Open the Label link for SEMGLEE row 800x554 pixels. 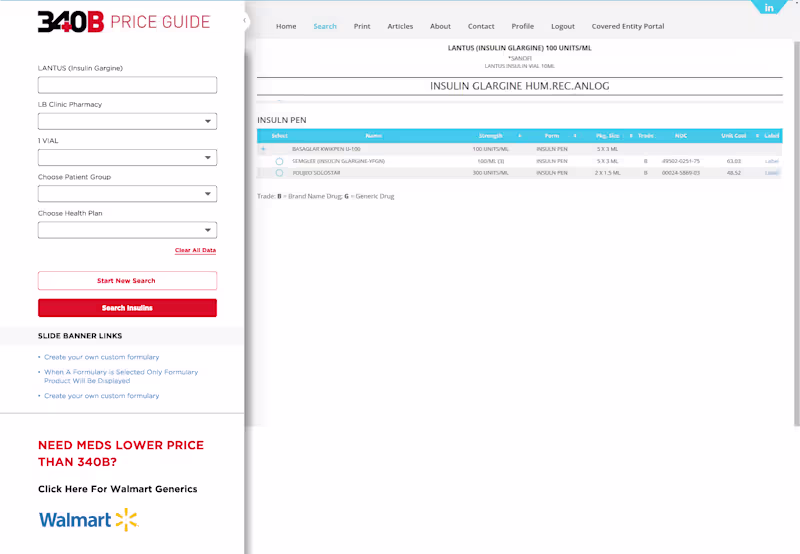771,161
